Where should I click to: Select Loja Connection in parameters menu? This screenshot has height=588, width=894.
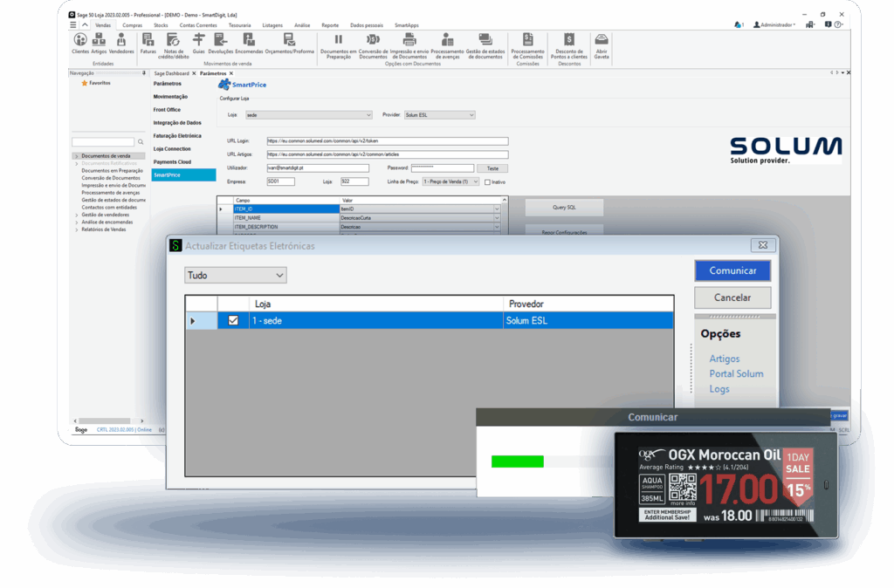(x=172, y=149)
